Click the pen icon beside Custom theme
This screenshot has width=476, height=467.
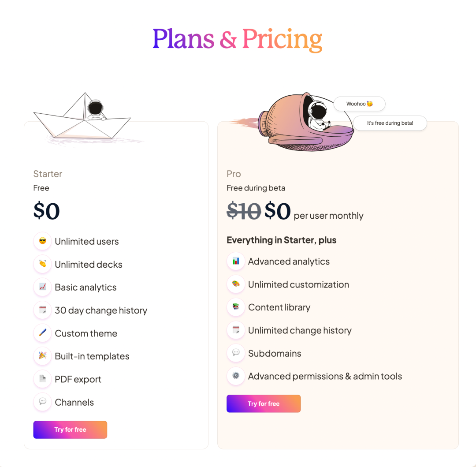pos(42,333)
